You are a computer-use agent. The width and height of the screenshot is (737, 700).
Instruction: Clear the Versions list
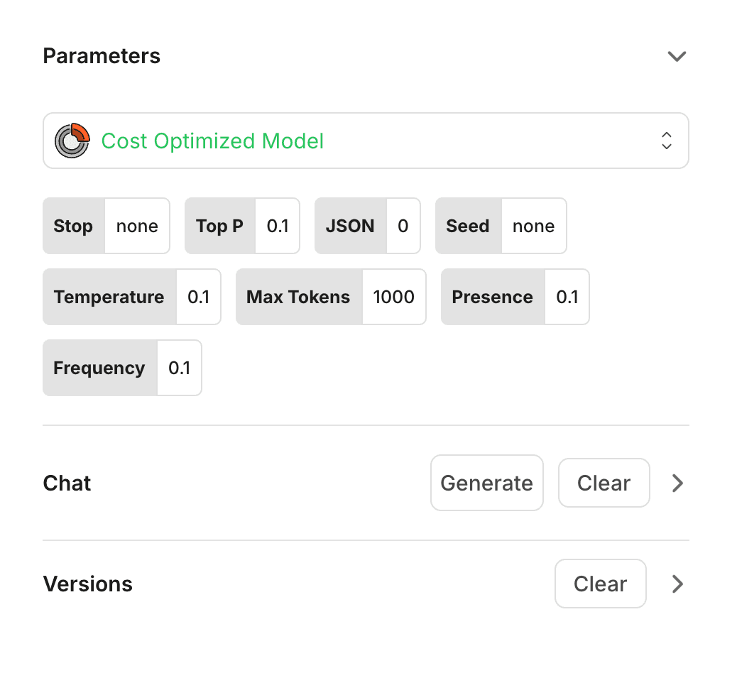pyautogui.click(x=600, y=584)
